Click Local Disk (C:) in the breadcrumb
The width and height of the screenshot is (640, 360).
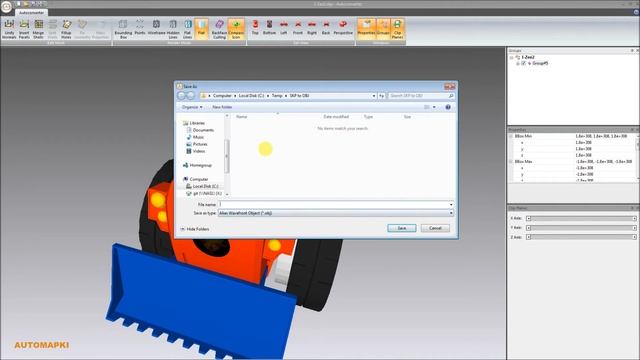coord(251,96)
